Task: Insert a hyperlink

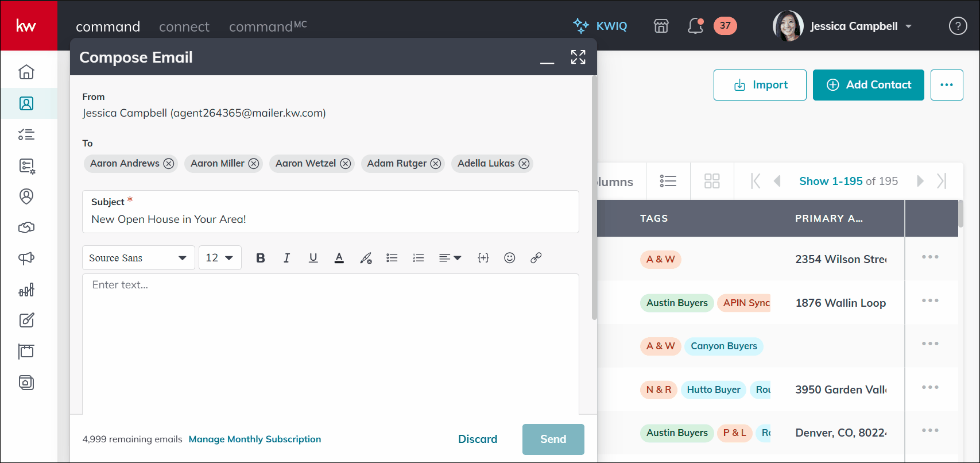Action: 536,258
